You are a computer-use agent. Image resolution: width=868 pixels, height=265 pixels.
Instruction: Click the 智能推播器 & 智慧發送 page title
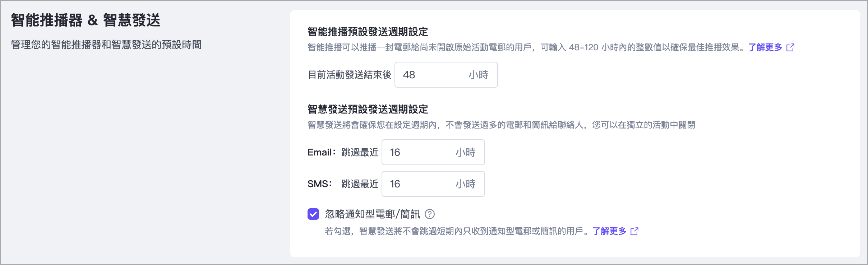pyautogui.click(x=86, y=20)
